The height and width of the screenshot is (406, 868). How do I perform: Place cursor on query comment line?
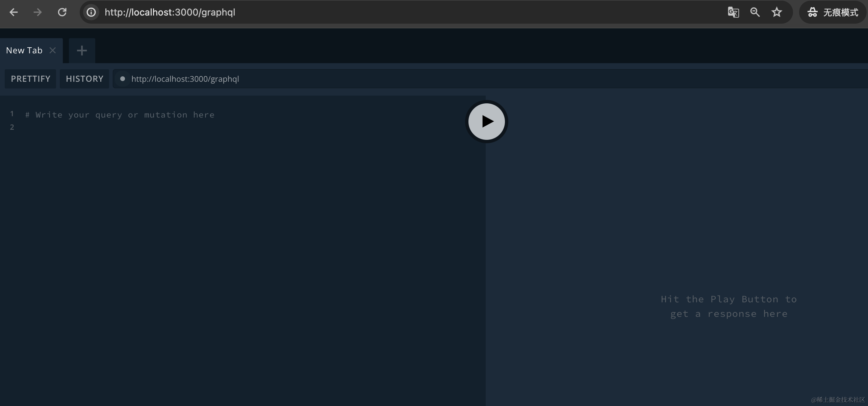click(120, 115)
